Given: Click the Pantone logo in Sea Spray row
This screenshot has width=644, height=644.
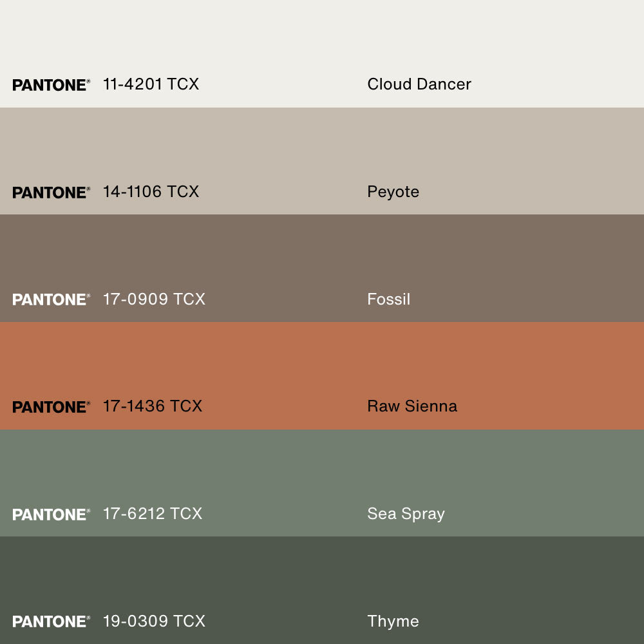Looking at the screenshot, I should click(x=51, y=515).
